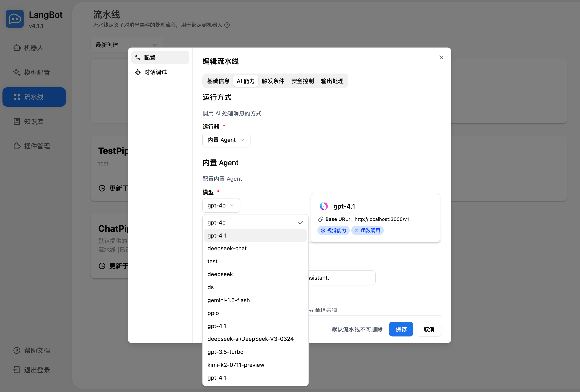Switch to the 安全控制 tab

pyautogui.click(x=302, y=81)
